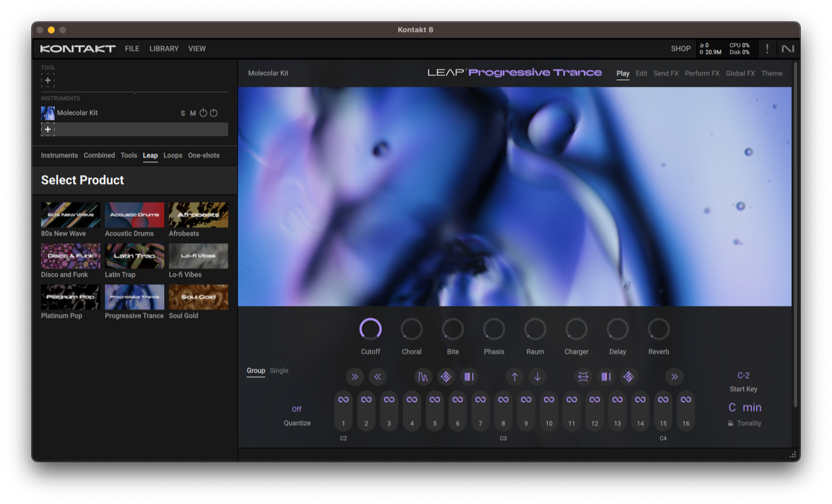Viewport: 832px width, 504px height.
Task: Open the Latin Trap thumbnail
Action: click(x=134, y=256)
